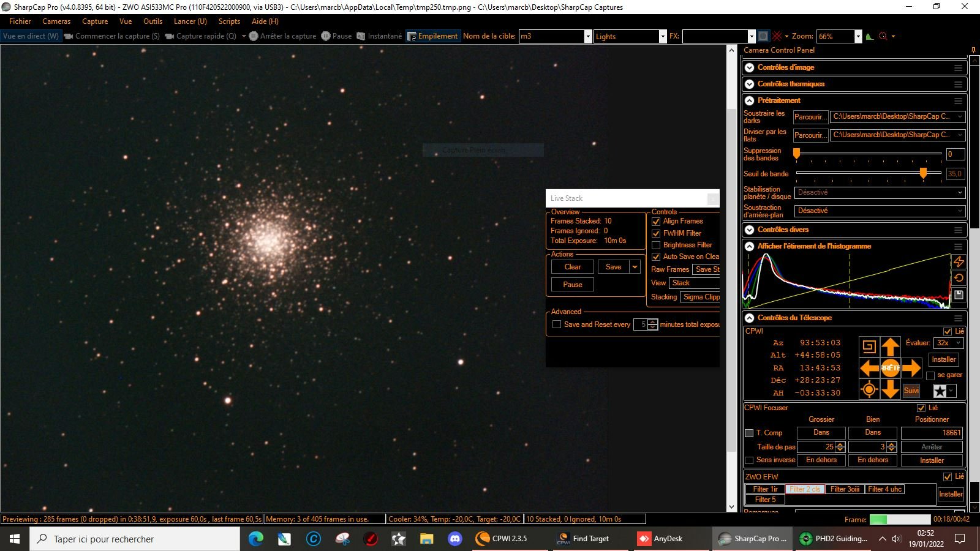
Task: Slew the telescope up with the up arrow
Action: 890,347
